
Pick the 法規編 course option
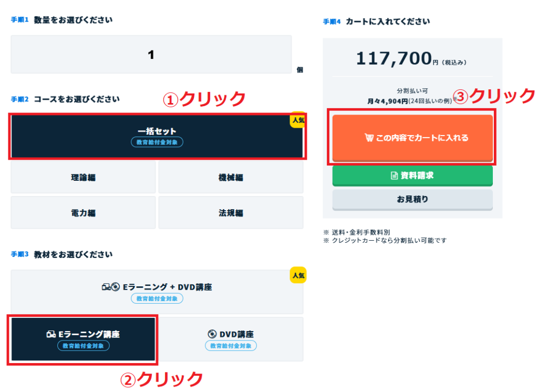pos(231,213)
